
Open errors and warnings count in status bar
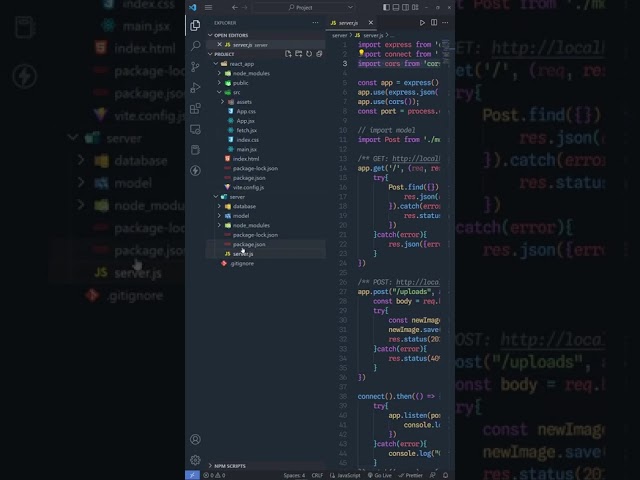(214, 475)
